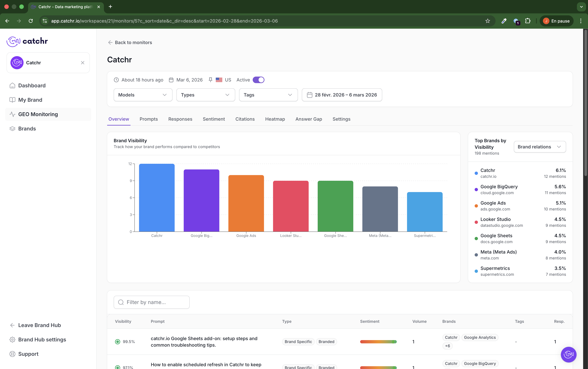Click the Brands layers icon in sidebar
This screenshot has height=369, width=588.
(12, 129)
